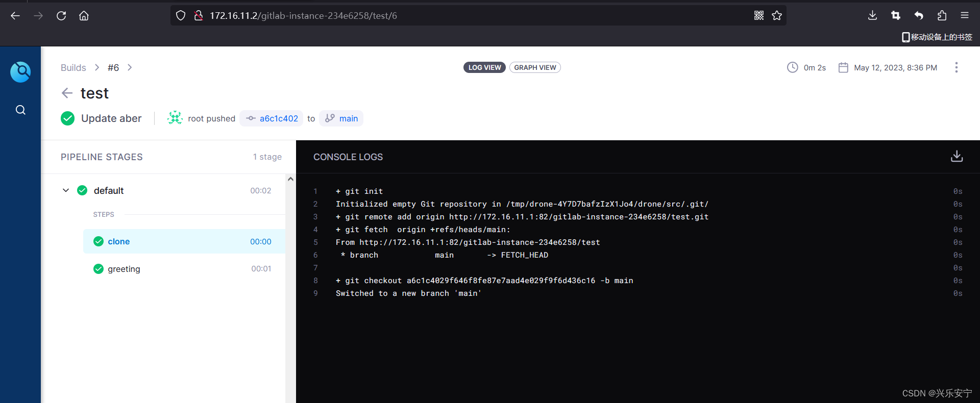The height and width of the screenshot is (403, 980).
Task: Download the console logs
Action: coord(957,157)
